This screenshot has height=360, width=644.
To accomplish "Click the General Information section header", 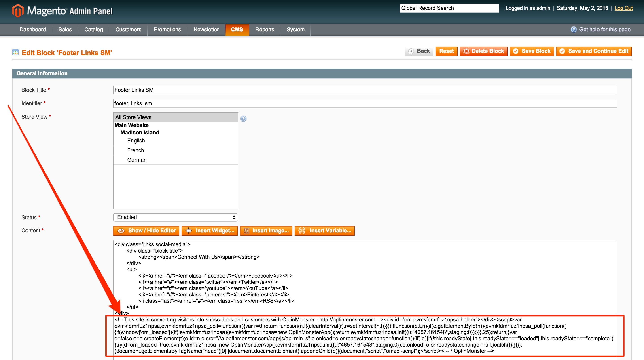I will click(x=322, y=74).
